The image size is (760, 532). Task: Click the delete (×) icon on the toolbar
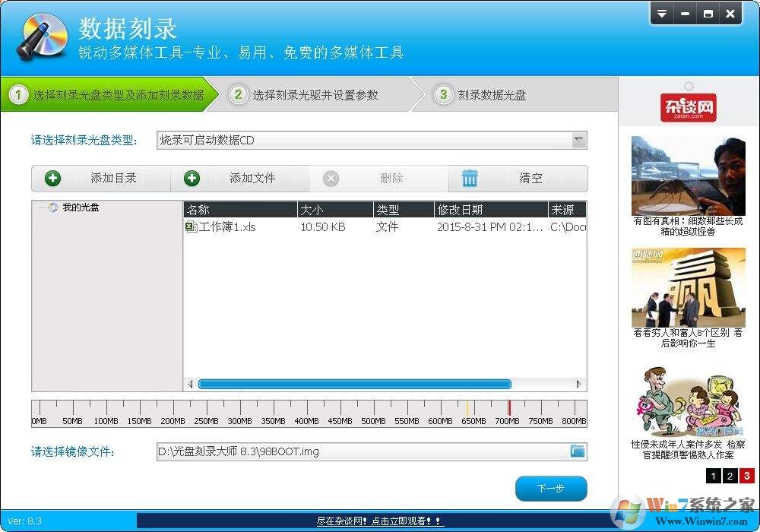(331, 178)
